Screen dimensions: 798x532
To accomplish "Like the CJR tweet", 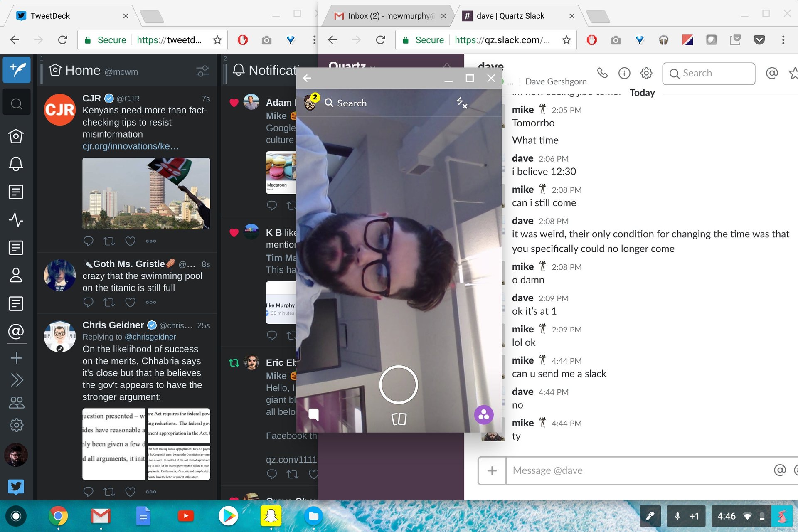I will 130,241.
